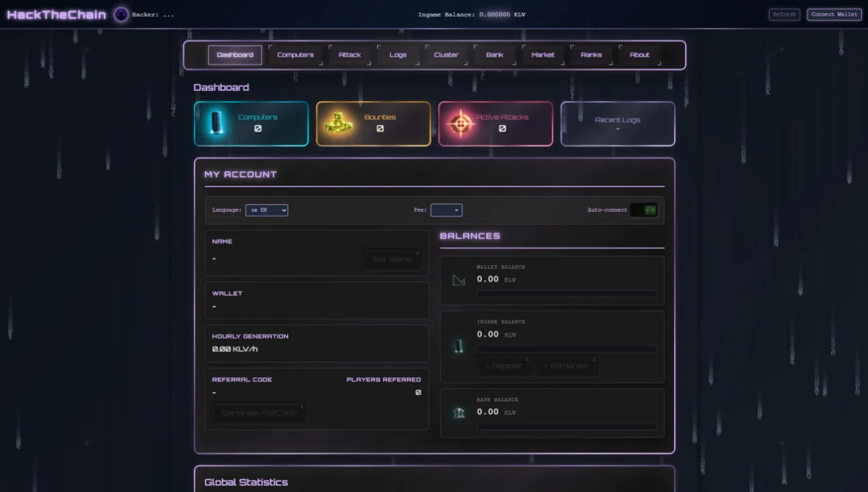Select the Cluster tab
The width and height of the screenshot is (868, 492).
446,55
